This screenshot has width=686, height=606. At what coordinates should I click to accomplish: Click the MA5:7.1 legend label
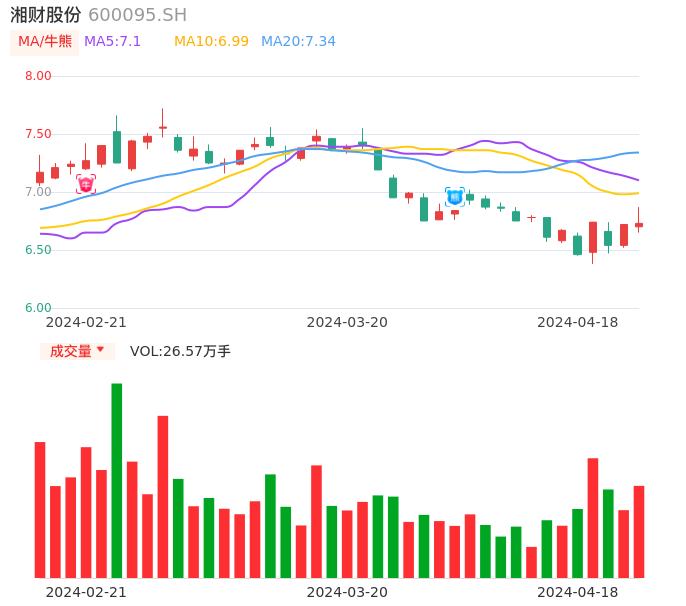112,42
